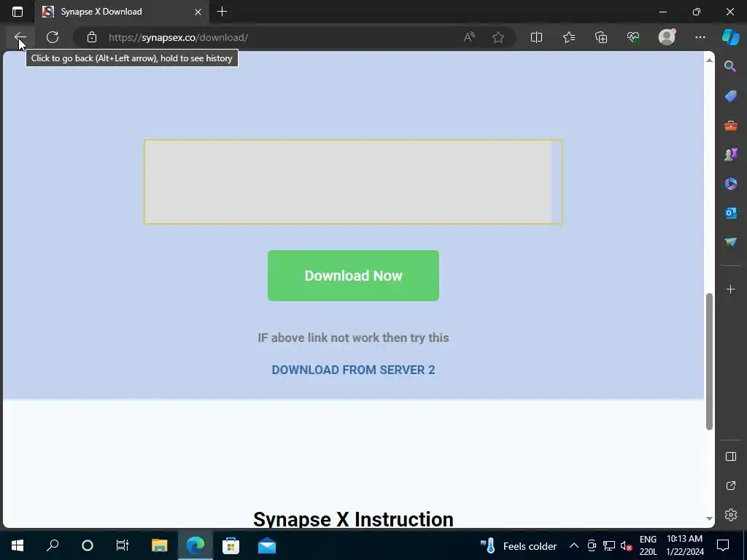747x560 pixels.
Task: Open Mail app from taskbar
Action: tap(267, 545)
